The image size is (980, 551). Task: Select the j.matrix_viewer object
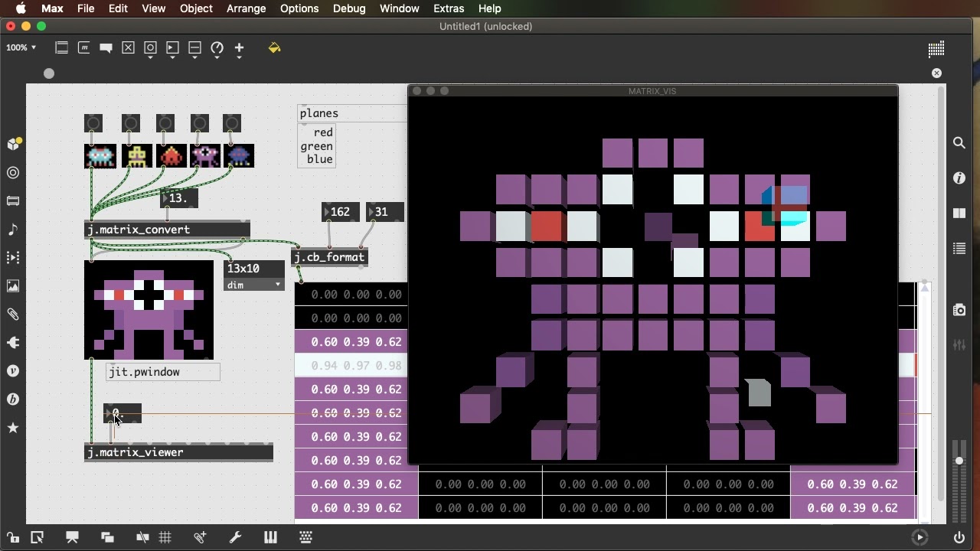178,452
